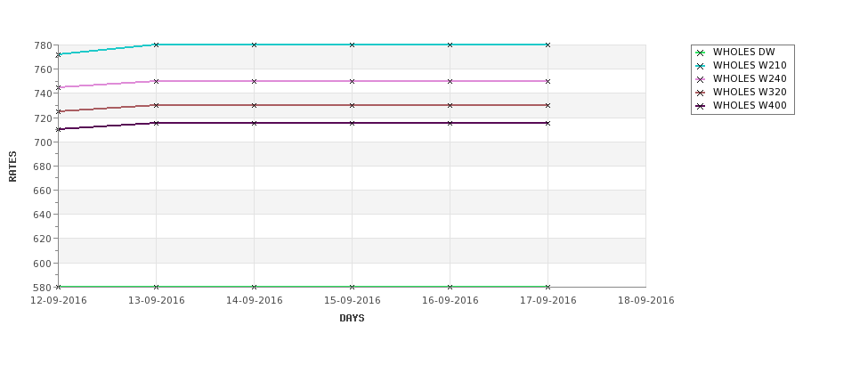The image size is (868, 382).
Task: Click the RATES y-axis title
Action: click(12, 167)
